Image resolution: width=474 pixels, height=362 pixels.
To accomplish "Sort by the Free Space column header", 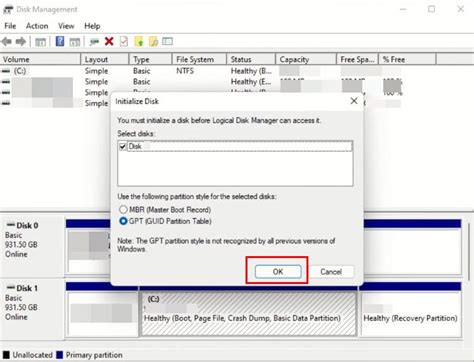I will click(357, 59).
